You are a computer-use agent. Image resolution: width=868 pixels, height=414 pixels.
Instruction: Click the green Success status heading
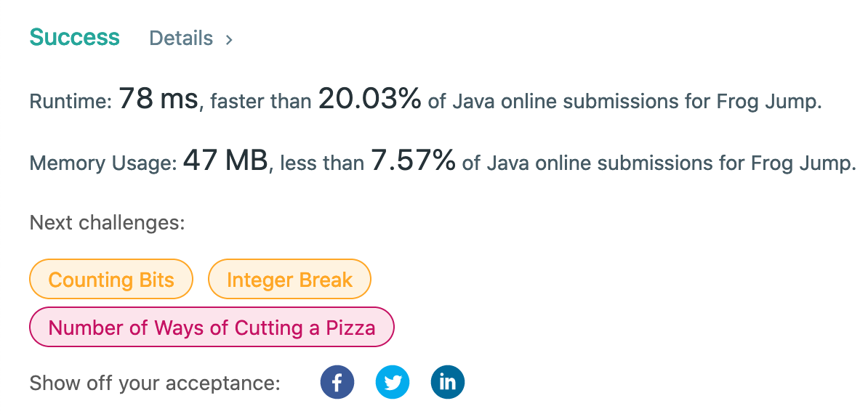click(74, 37)
